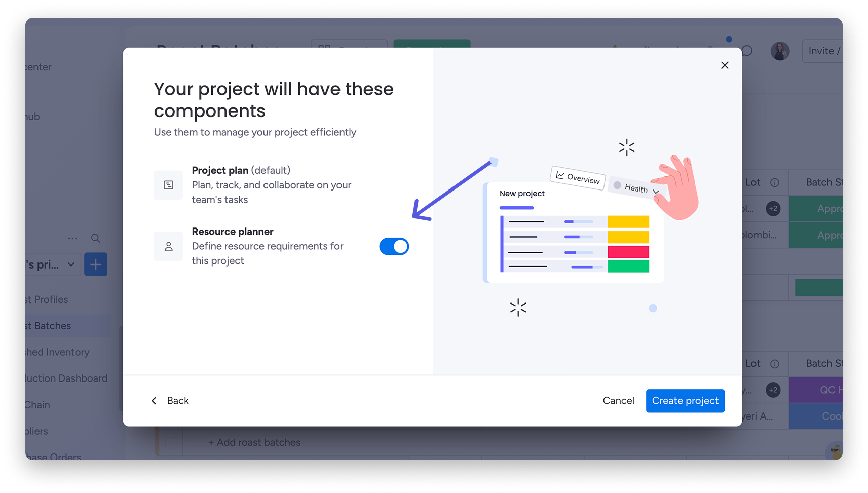Click the purple 'QC H' status cell
The height and width of the screenshot is (493, 868).
point(816,390)
